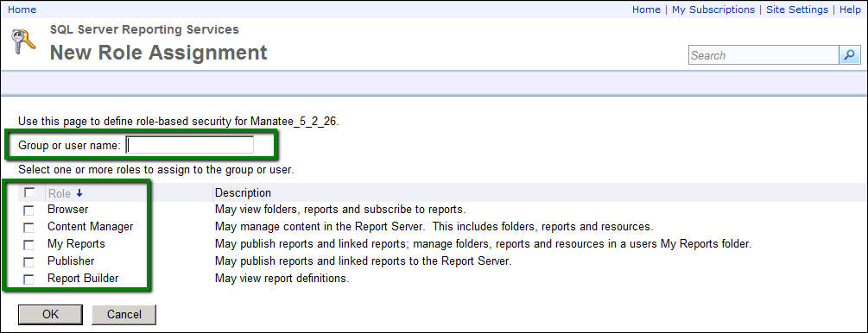This screenshot has width=868, height=333.
Task: Go to Home in the top-right navigation
Action: click(x=646, y=9)
